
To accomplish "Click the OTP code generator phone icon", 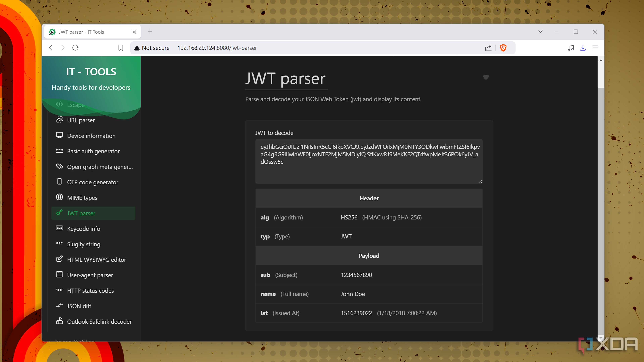I will pos(59,182).
